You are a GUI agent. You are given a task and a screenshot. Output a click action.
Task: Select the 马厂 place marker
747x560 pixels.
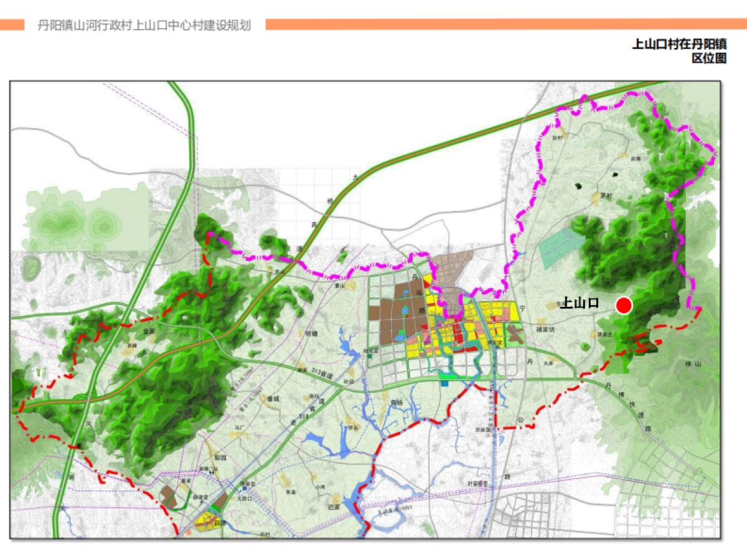point(239,426)
